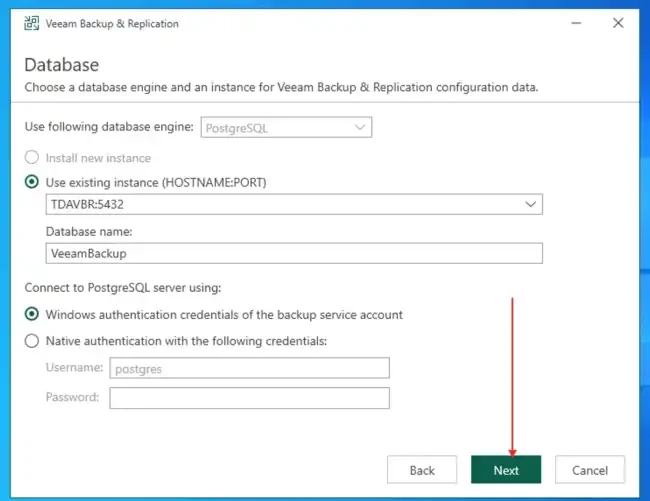
Task: Click the Veeam Backup & Replication logo icon
Action: [32, 23]
